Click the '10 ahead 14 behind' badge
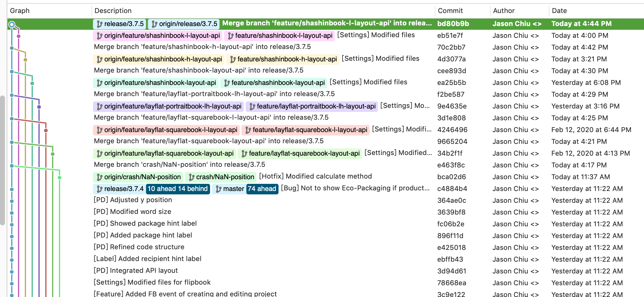This screenshot has width=644, height=297. tap(178, 189)
